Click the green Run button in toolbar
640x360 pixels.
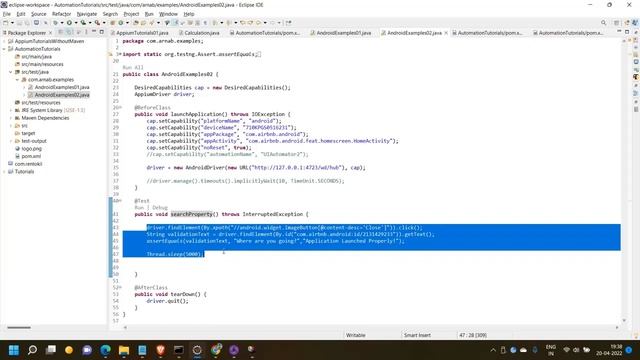click(69, 23)
